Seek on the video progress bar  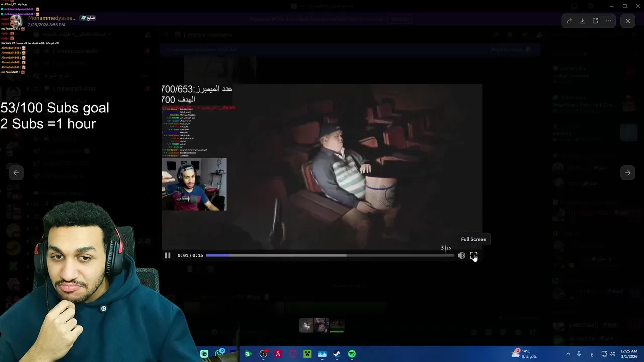(330, 255)
